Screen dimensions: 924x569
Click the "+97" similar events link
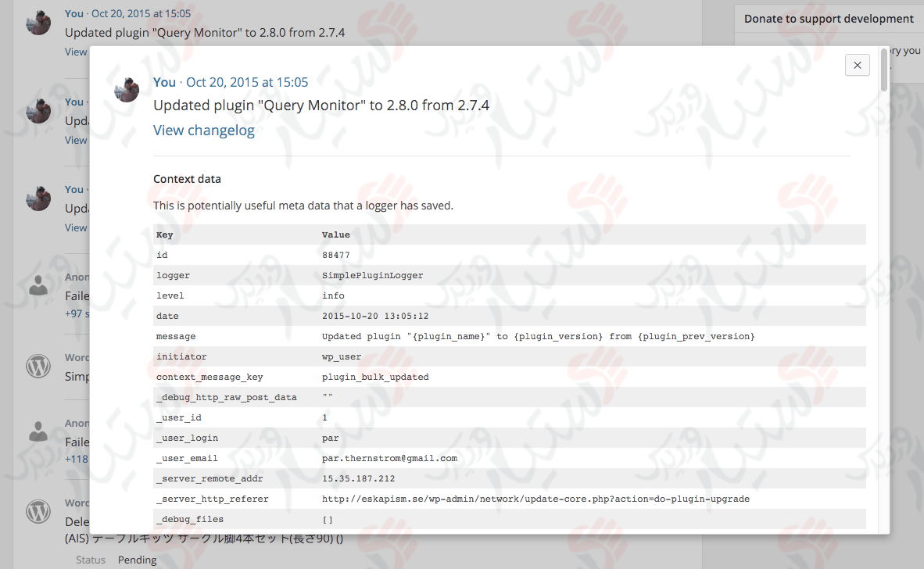[77, 313]
